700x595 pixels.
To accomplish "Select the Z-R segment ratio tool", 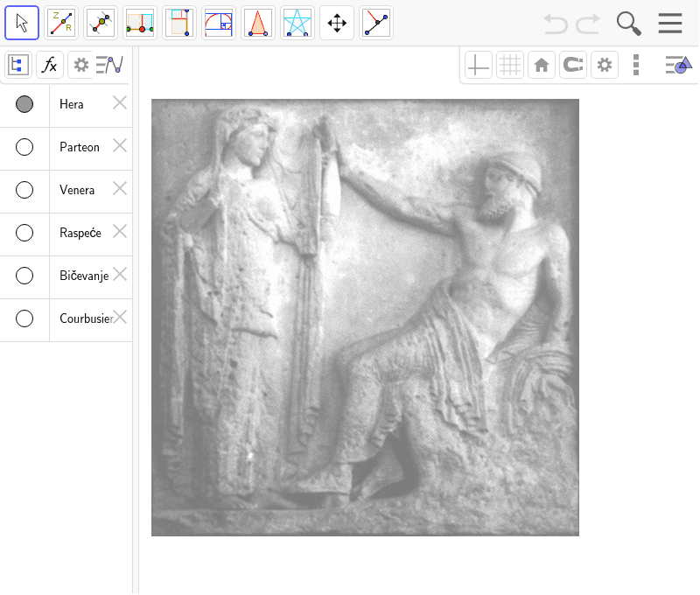I will coord(61,23).
